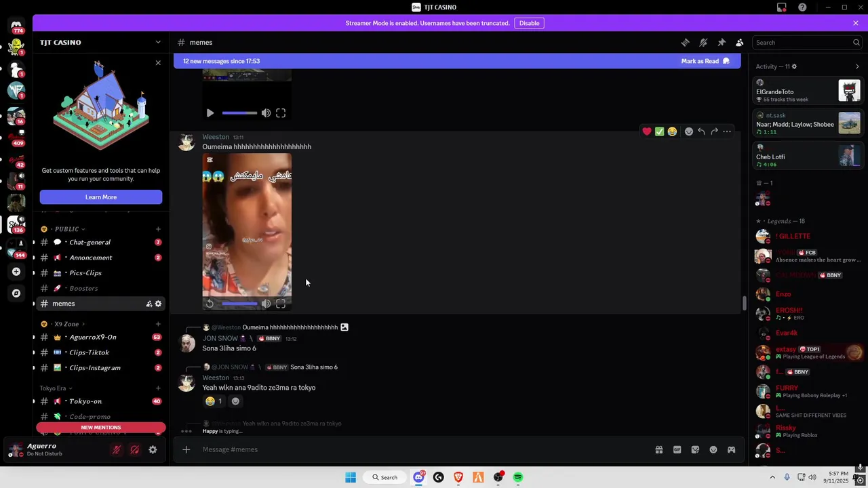
Task: Add the green checkmark reaction to message
Action: pos(659,131)
